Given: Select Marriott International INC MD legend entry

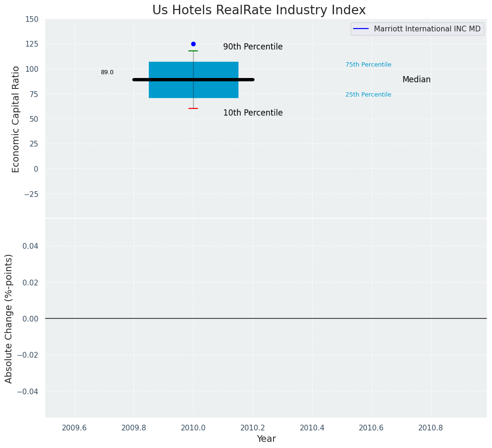Looking at the screenshot, I should 427,29.
